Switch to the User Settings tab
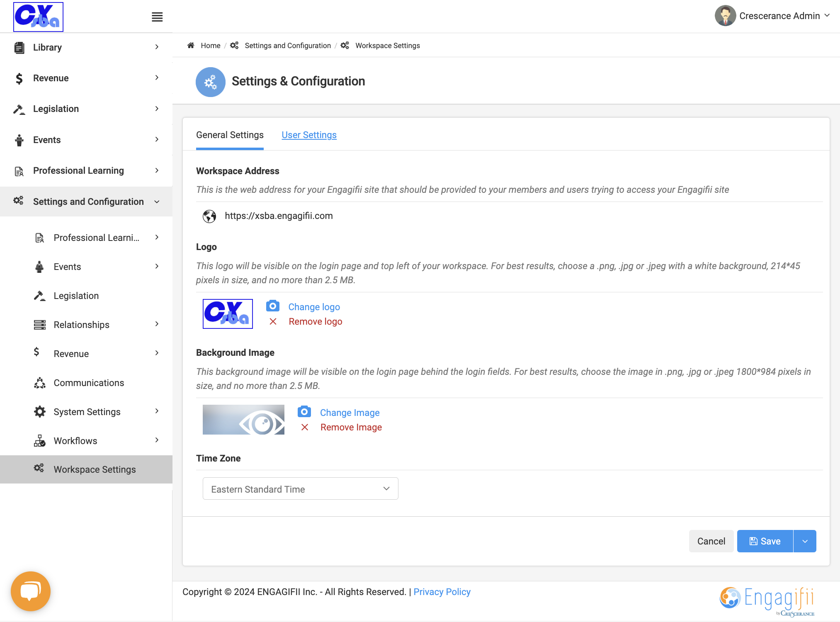Screen dimensions: 840x622 (309, 135)
